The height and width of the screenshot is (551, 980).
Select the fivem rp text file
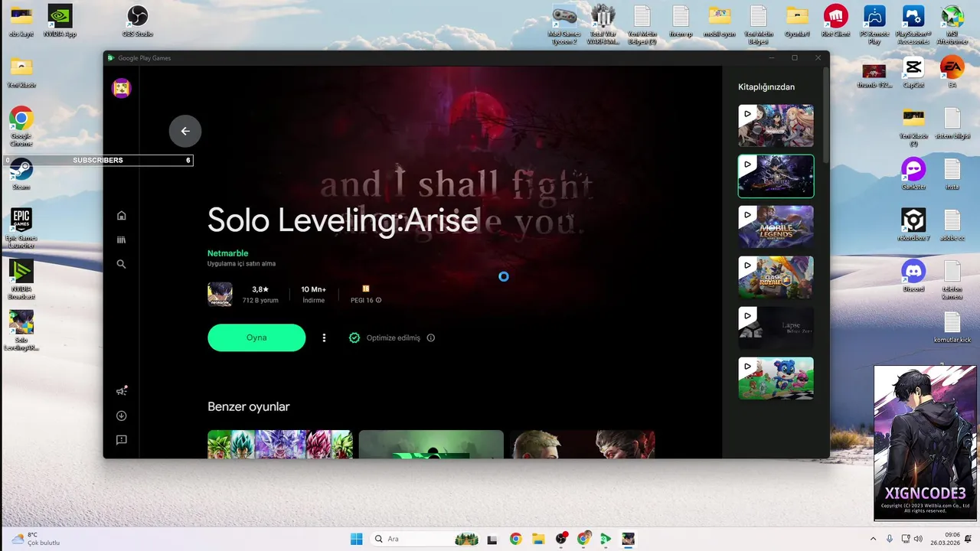[681, 21]
